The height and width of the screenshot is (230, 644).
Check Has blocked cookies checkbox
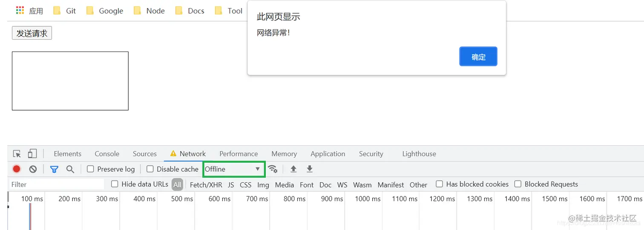(439, 184)
